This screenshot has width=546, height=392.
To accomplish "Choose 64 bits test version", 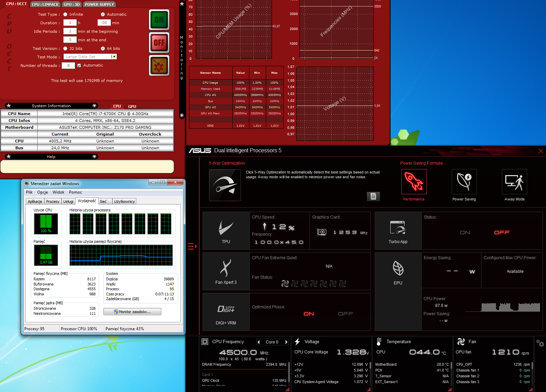I will tap(103, 48).
